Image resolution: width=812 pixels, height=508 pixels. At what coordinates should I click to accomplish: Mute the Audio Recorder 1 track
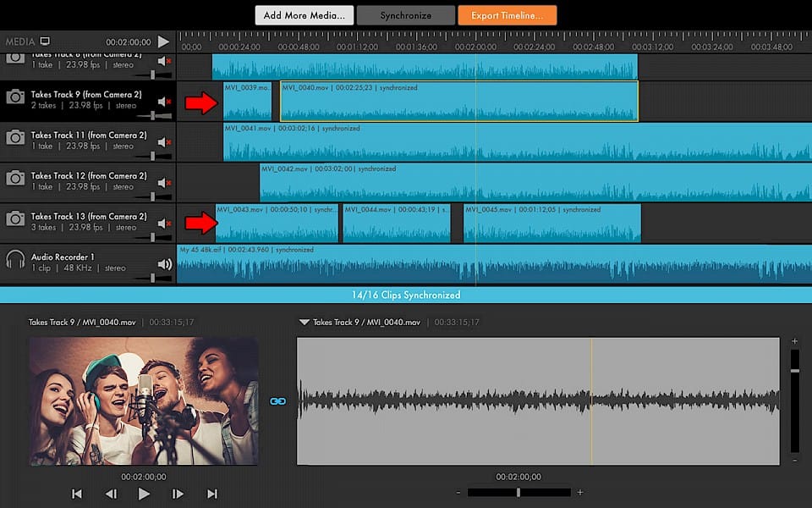point(164,264)
